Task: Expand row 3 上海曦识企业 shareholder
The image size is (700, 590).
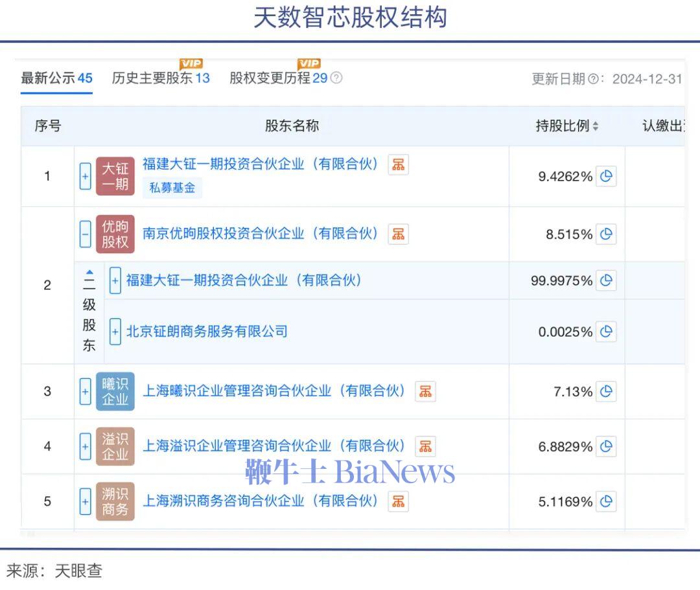Action: (x=86, y=392)
